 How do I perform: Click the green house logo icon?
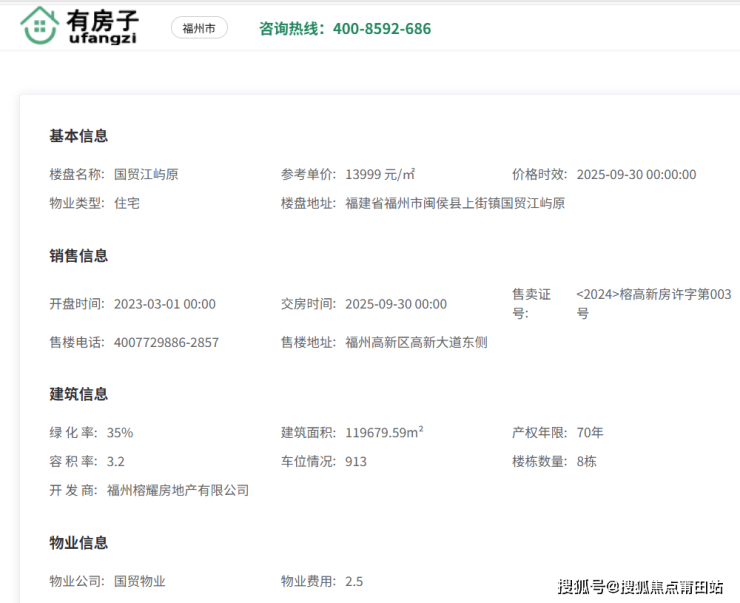pyautogui.click(x=39, y=26)
